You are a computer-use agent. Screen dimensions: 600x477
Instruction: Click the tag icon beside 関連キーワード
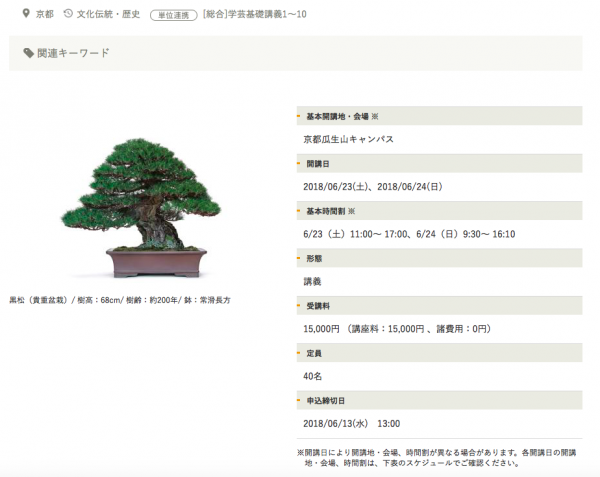tap(28, 53)
